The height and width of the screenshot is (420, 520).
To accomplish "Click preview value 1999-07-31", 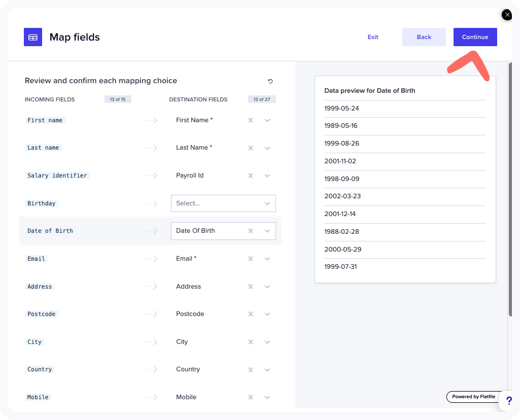I will (340, 266).
